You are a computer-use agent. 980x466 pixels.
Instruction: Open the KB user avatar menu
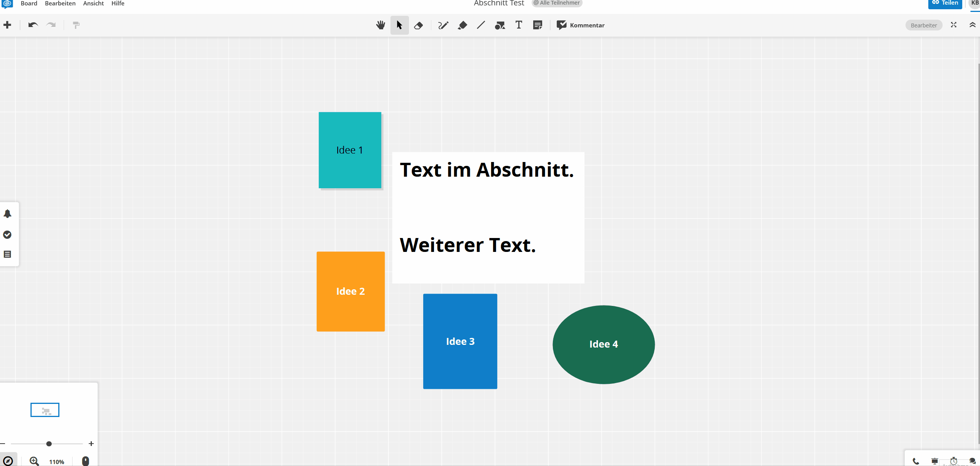click(x=975, y=3)
